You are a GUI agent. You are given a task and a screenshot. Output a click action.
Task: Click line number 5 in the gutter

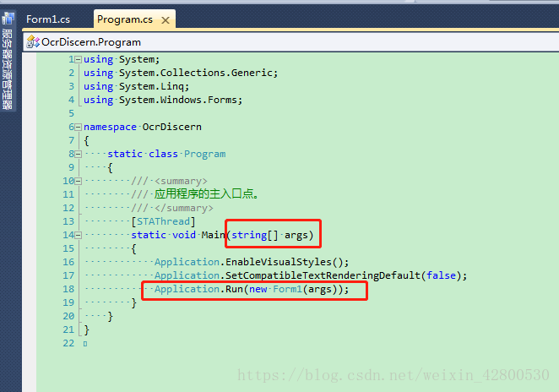[71, 113]
